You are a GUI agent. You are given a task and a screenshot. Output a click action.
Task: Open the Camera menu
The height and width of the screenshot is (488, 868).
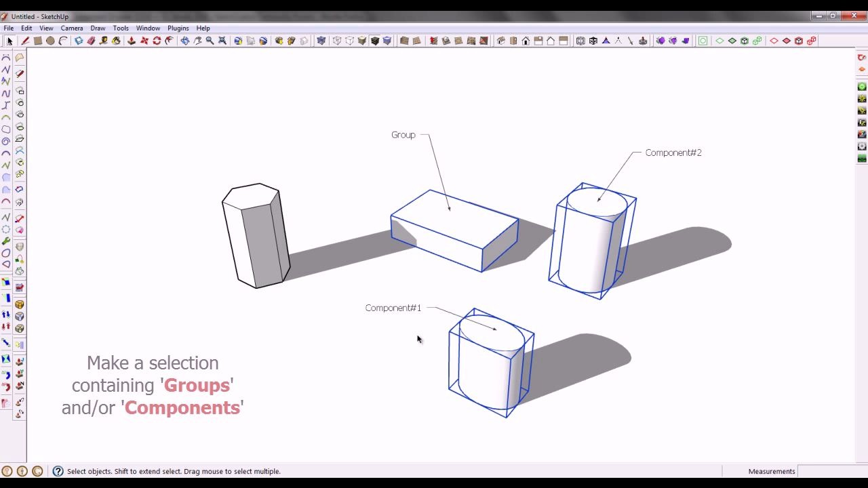click(71, 28)
